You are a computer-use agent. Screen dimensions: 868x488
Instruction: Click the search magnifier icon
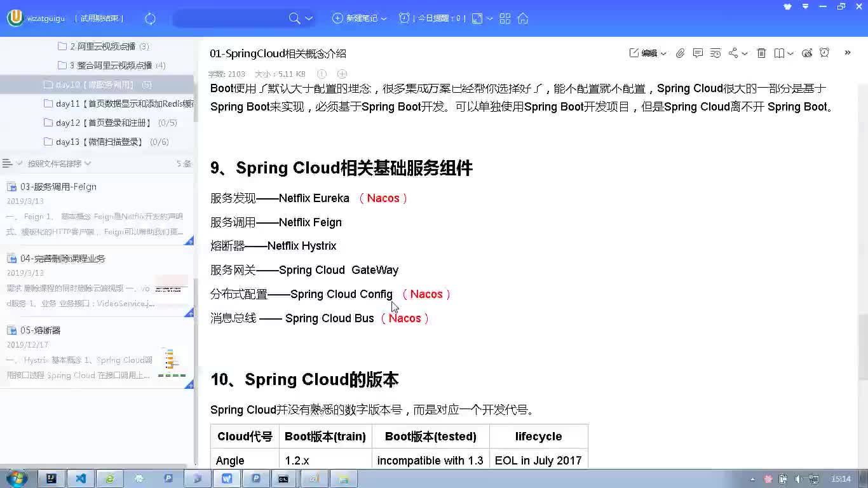pyautogui.click(x=295, y=18)
